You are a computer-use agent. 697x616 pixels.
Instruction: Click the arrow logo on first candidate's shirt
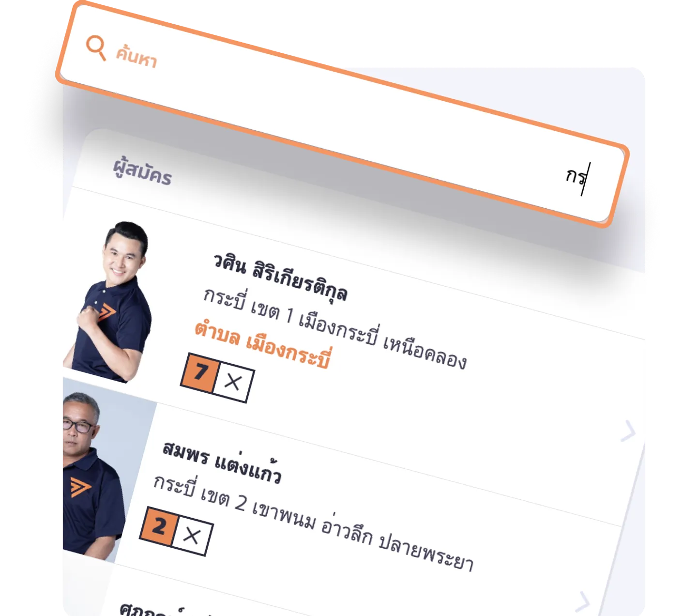106,312
